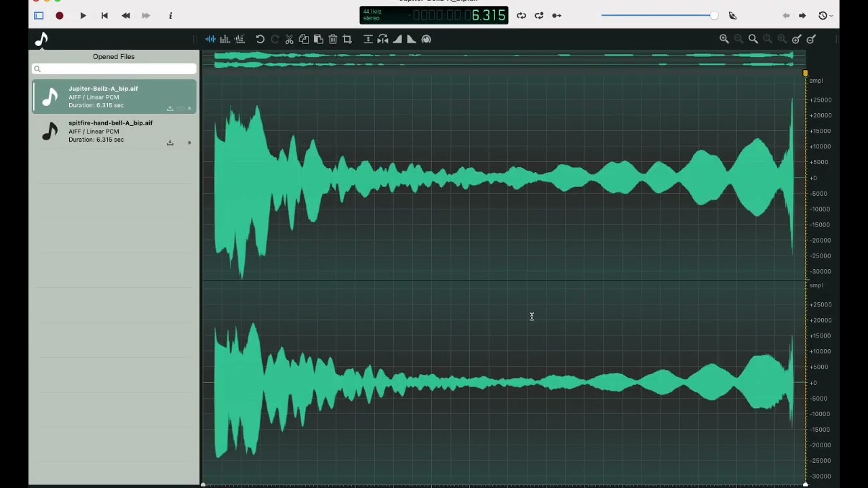The height and width of the screenshot is (488, 868).
Task: Redo the last undone edit
Action: [275, 39]
